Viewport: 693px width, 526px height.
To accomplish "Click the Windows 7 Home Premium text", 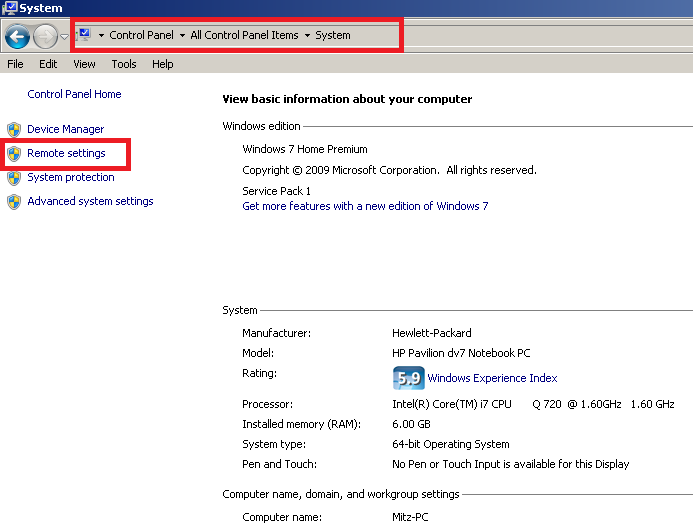I will 305,149.
